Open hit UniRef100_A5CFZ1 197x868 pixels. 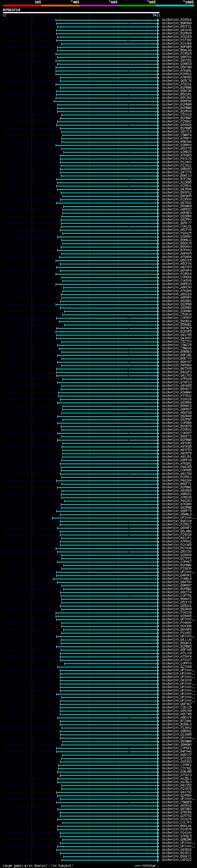click(x=177, y=26)
